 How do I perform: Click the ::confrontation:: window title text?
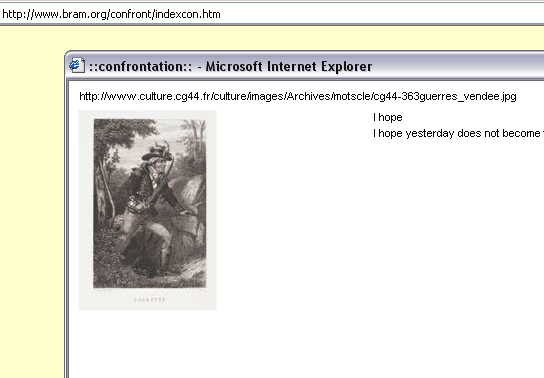point(141,67)
